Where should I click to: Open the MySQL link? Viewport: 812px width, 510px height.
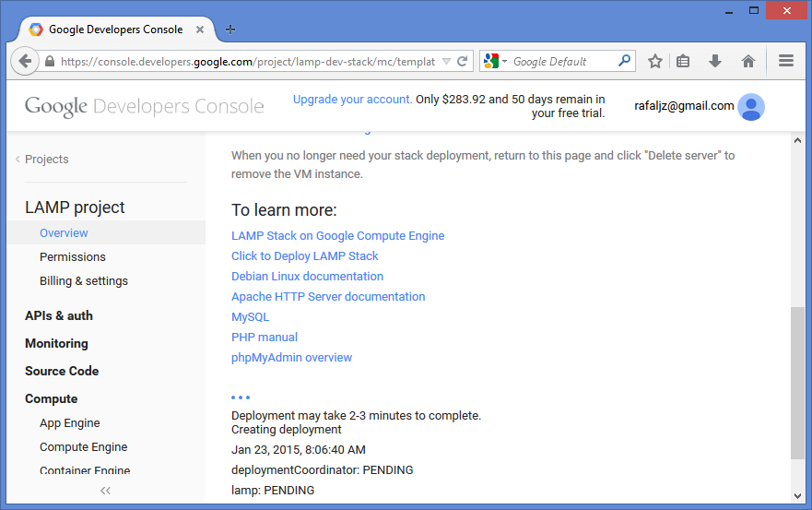coord(250,316)
